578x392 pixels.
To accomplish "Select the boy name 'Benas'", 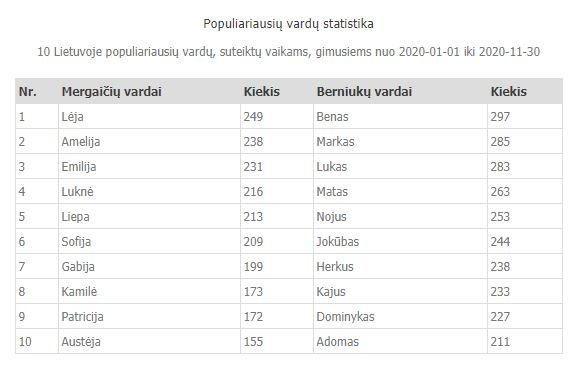I will coord(332,117).
